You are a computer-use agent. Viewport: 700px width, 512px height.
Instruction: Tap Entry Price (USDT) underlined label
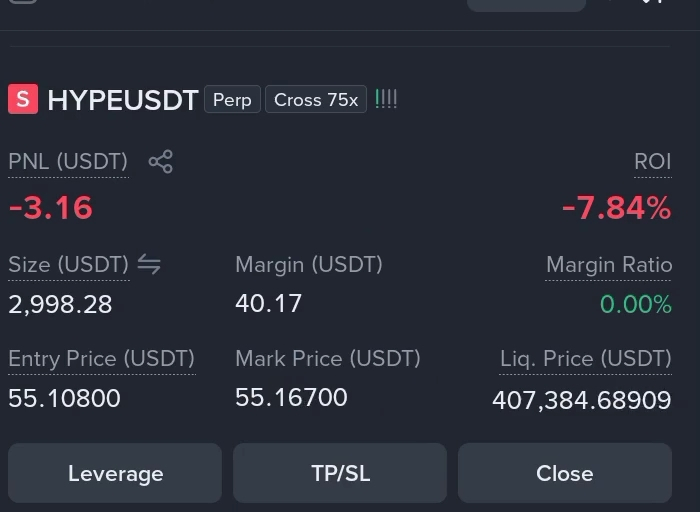pos(102,358)
